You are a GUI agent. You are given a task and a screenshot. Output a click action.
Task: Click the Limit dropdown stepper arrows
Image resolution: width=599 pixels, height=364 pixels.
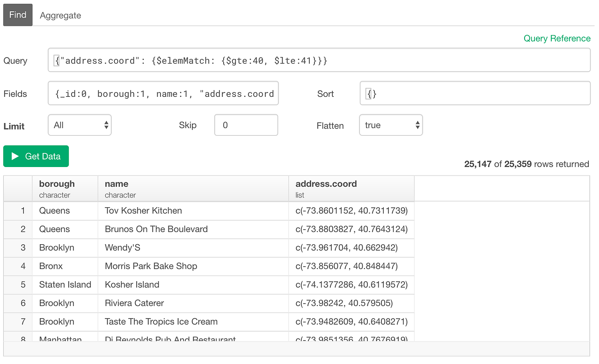106,124
